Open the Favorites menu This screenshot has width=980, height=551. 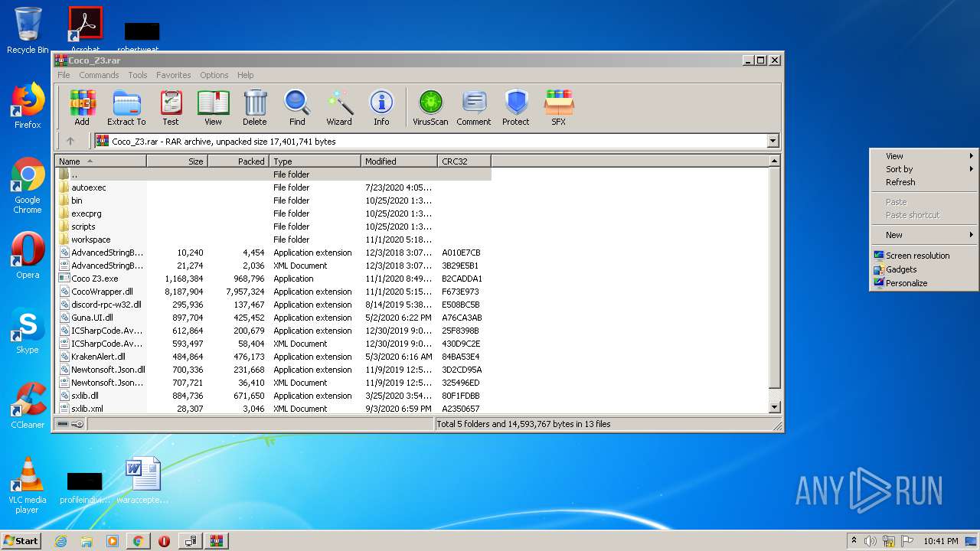(174, 75)
